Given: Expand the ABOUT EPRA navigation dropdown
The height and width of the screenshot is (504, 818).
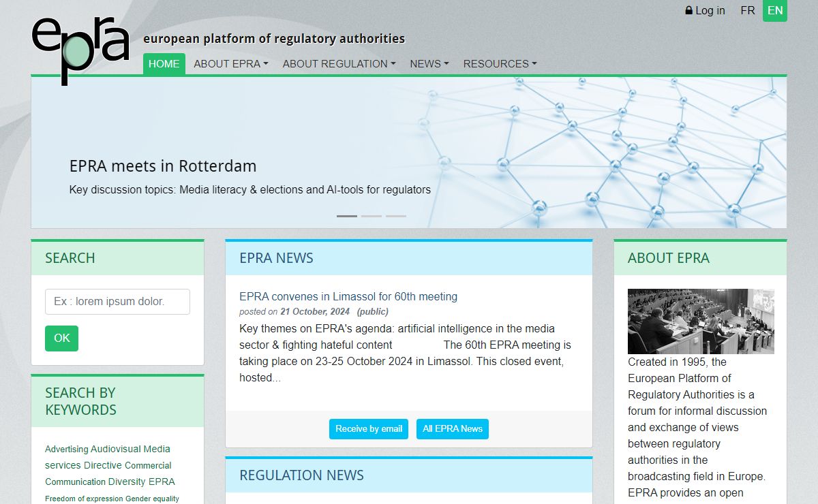Looking at the screenshot, I should pos(231,64).
